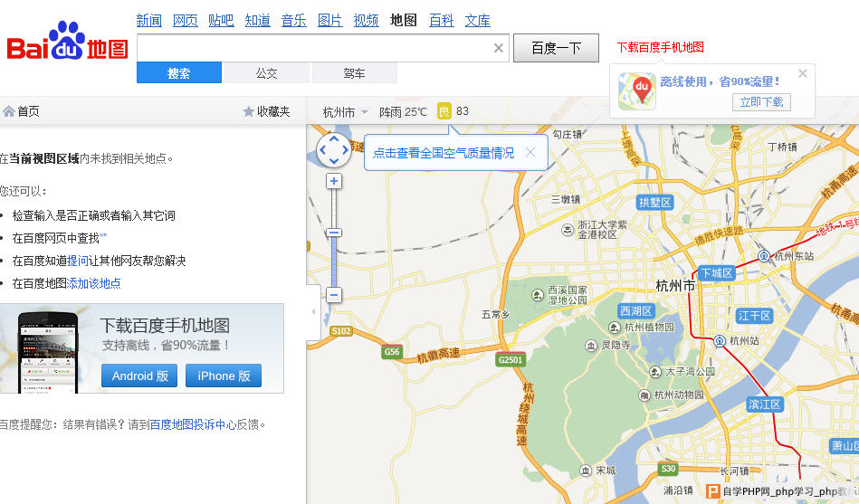Click the 杭州市 city label on map
Image resolution: width=859 pixels, height=504 pixels.
click(x=675, y=285)
